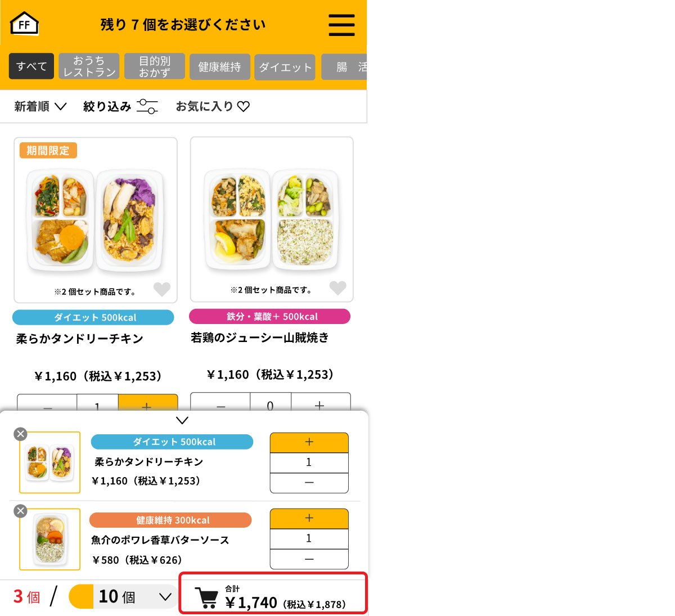Favorite the 若鶏のジューシー山賊焼き heart

337,287
